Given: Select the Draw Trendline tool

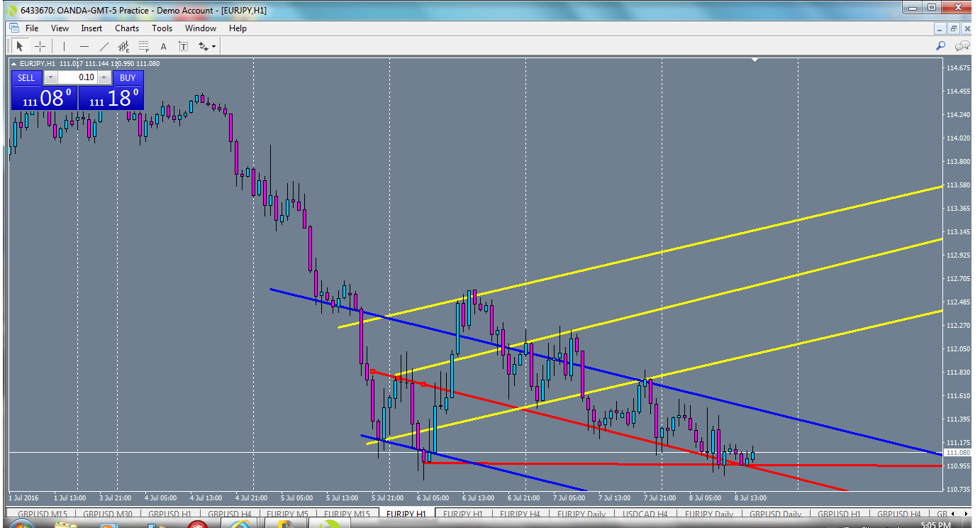Looking at the screenshot, I should click(x=104, y=45).
